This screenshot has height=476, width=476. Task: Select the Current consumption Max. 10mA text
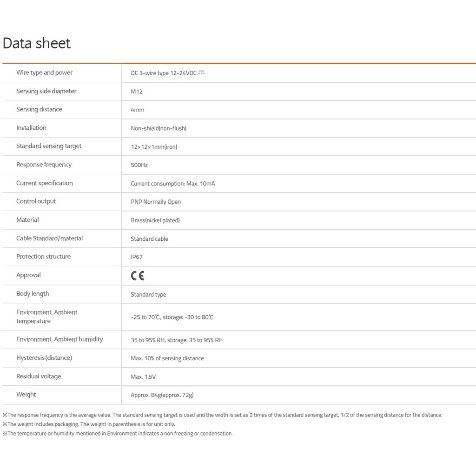[173, 184]
